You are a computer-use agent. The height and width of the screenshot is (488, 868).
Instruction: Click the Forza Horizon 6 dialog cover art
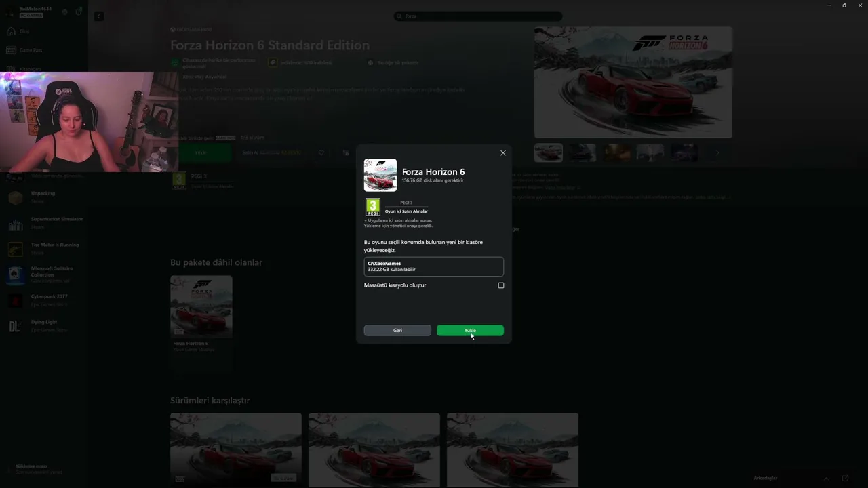pyautogui.click(x=380, y=176)
